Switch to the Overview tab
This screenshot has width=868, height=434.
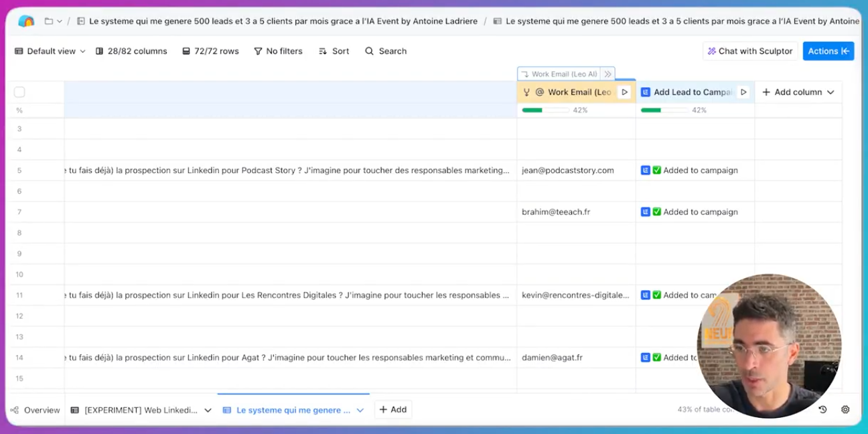[x=35, y=410]
